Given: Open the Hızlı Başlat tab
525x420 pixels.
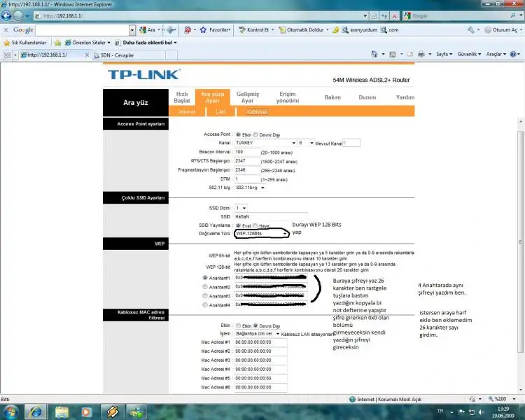Looking at the screenshot, I should click(x=182, y=97).
